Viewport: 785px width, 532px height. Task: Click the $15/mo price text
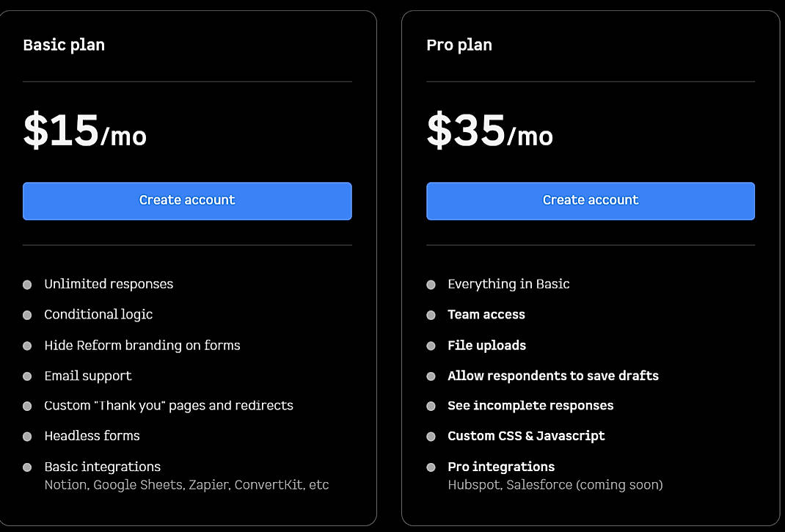pos(84,132)
